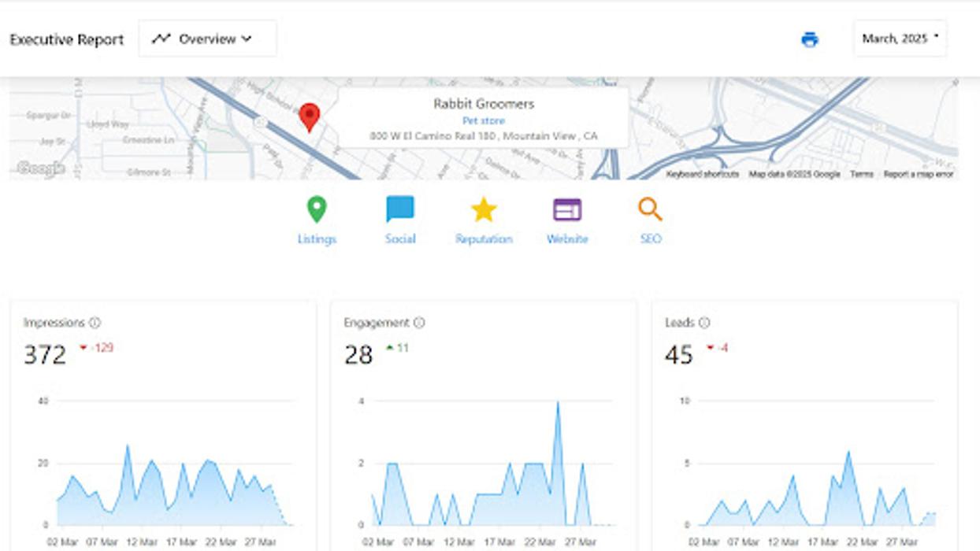
Task: Expand the Overview dropdown
Action: pos(208,39)
